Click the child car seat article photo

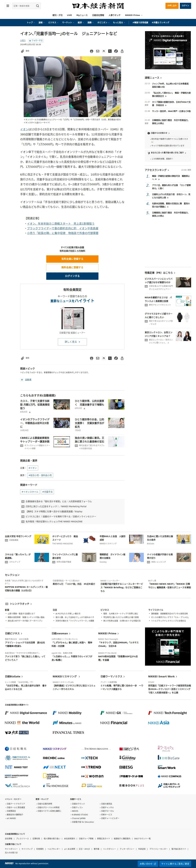coord(72,87)
